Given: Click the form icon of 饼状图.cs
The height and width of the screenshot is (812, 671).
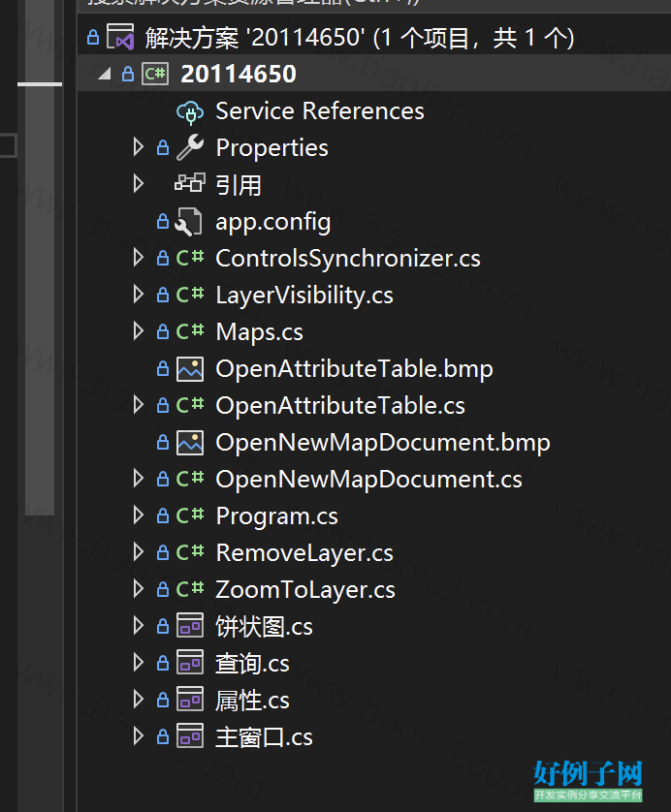Looking at the screenshot, I should (x=190, y=625).
